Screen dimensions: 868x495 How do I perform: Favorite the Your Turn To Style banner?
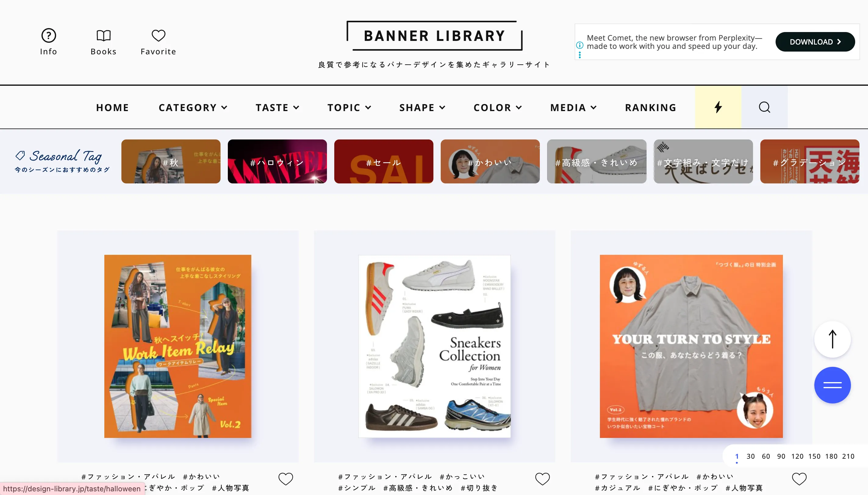(799, 479)
